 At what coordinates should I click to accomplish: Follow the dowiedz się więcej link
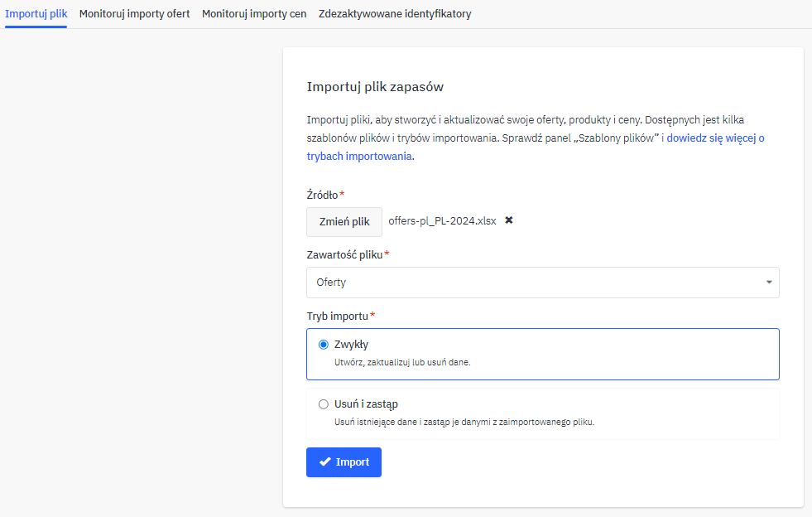(715, 138)
